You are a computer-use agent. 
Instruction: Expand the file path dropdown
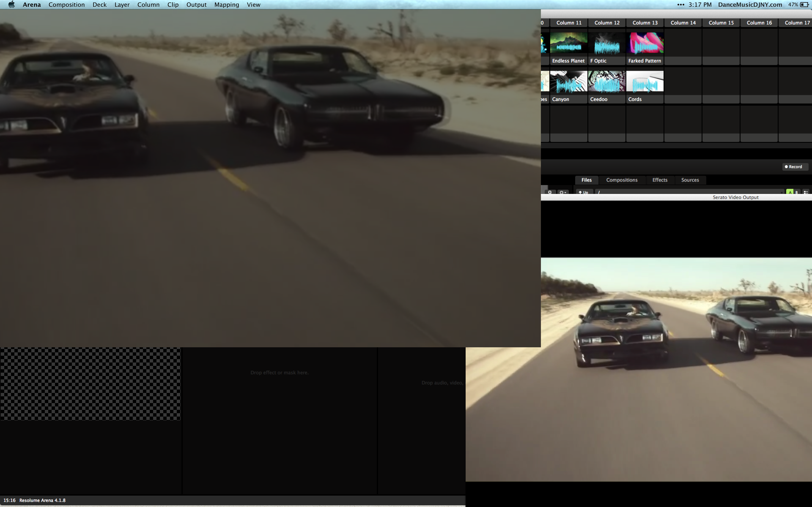click(782, 192)
